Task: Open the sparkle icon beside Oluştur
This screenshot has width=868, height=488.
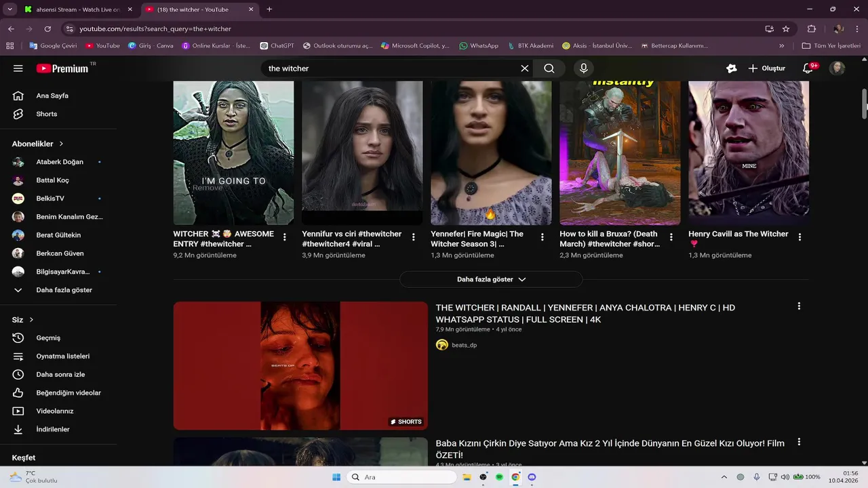Action: click(731, 68)
